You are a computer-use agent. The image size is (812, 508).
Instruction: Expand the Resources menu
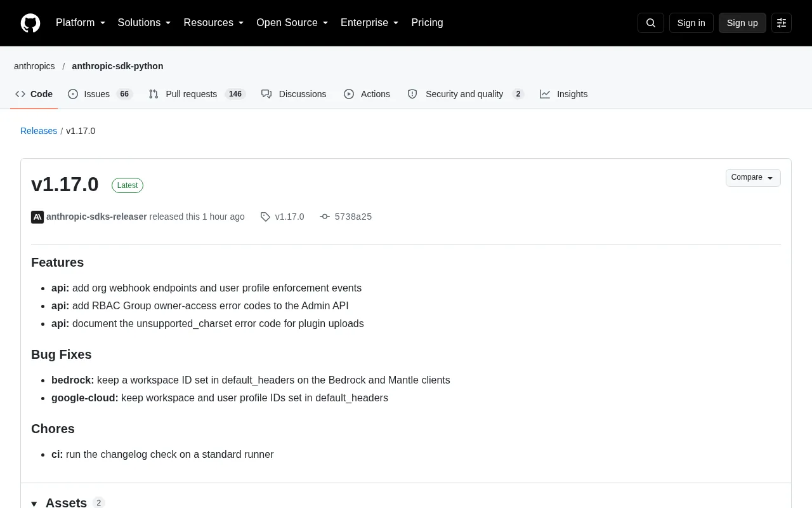[214, 23]
